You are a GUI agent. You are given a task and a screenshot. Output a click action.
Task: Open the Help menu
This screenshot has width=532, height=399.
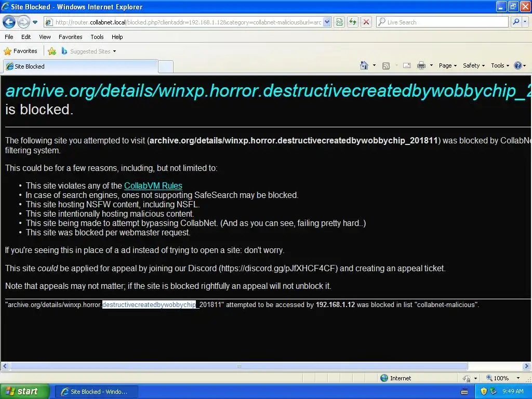click(117, 37)
